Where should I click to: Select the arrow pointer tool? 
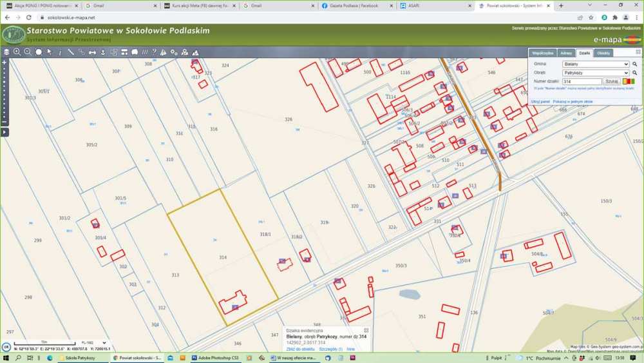click(x=50, y=52)
